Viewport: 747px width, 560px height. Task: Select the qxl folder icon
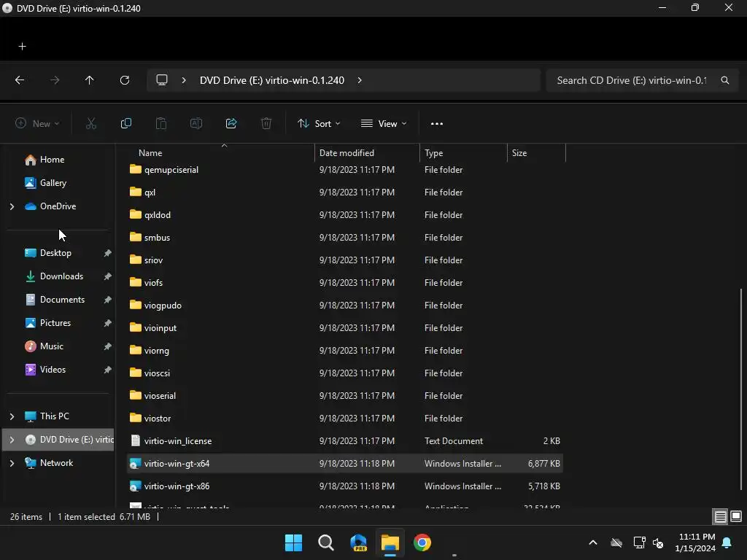click(x=135, y=192)
